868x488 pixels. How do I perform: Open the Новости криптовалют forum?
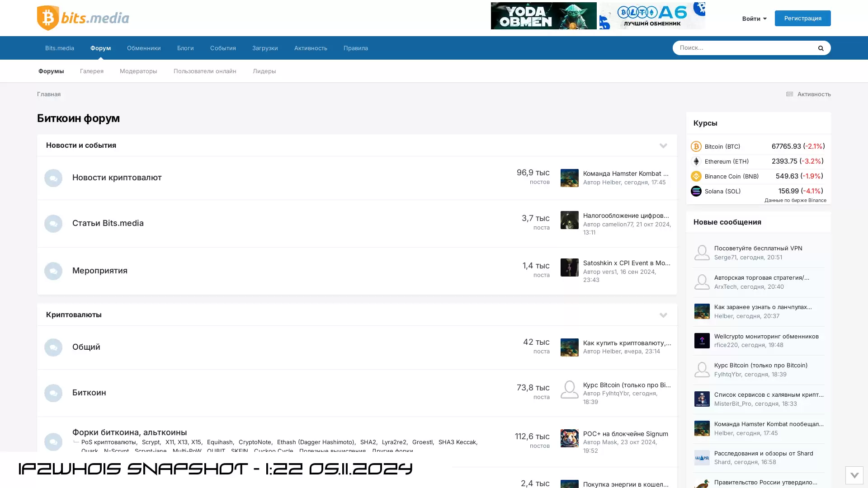tap(117, 178)
